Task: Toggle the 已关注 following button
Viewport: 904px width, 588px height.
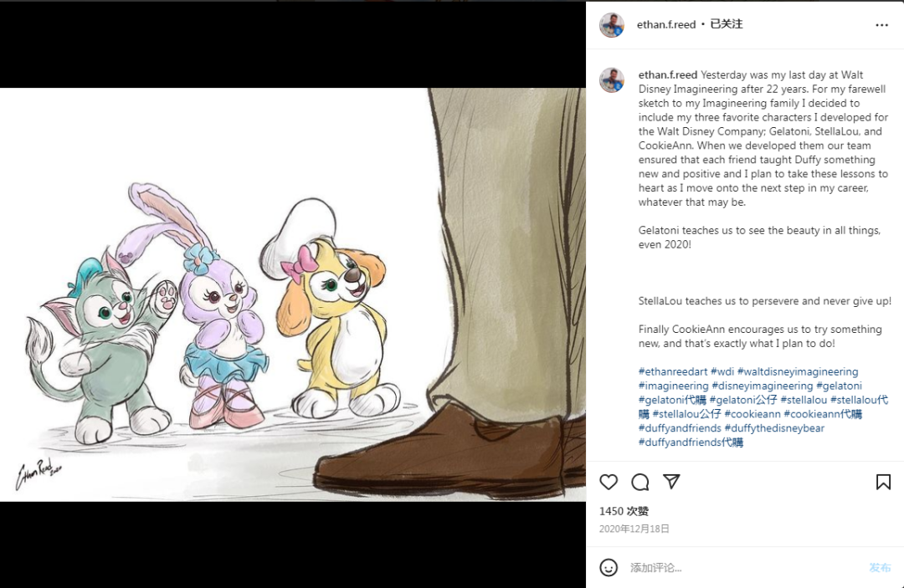Action: [727, 24]
